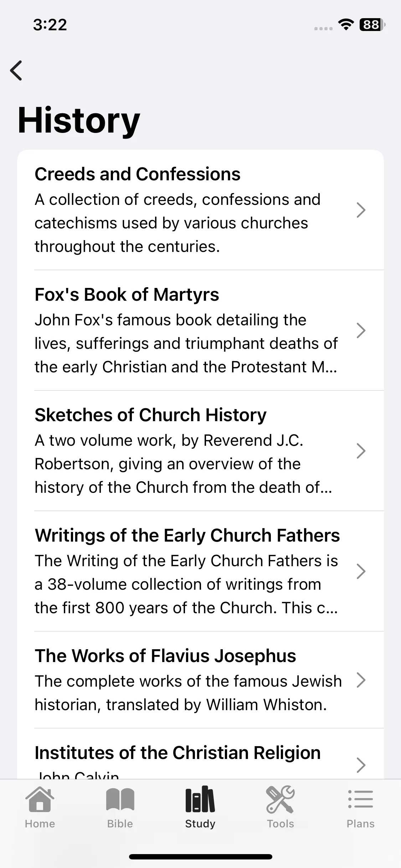Open the Tools wrench icon

pyautogui.click(x=281, y=800)
